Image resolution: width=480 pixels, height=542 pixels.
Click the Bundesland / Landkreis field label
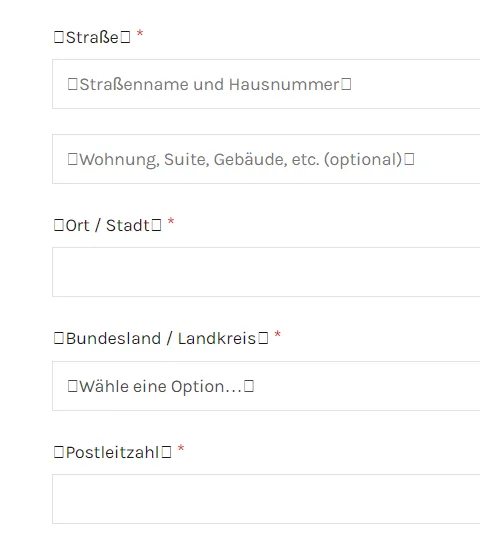[x=161, y=338]
